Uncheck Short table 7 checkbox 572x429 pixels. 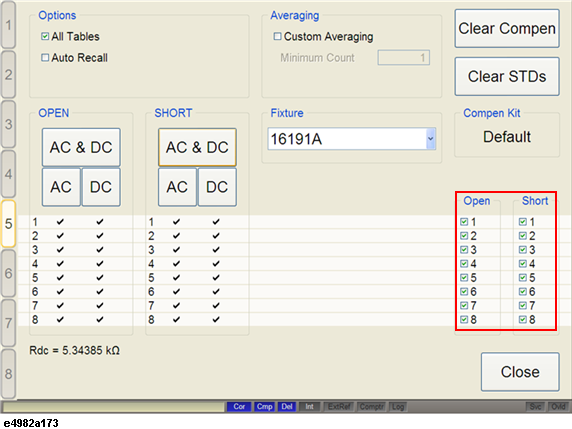[523, 305]
